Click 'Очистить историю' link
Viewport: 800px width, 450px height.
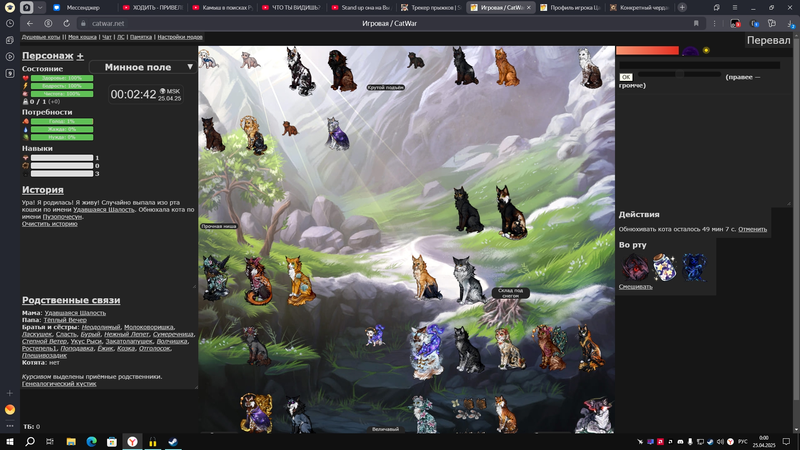point(49,223)
